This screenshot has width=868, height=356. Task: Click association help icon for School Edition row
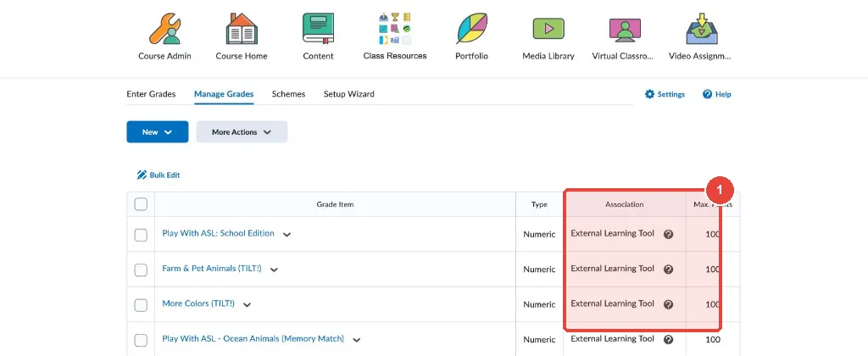coord(668,234)
